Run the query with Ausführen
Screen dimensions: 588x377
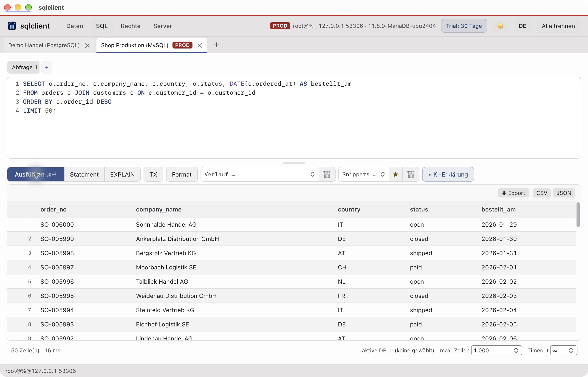coord(36,174)
